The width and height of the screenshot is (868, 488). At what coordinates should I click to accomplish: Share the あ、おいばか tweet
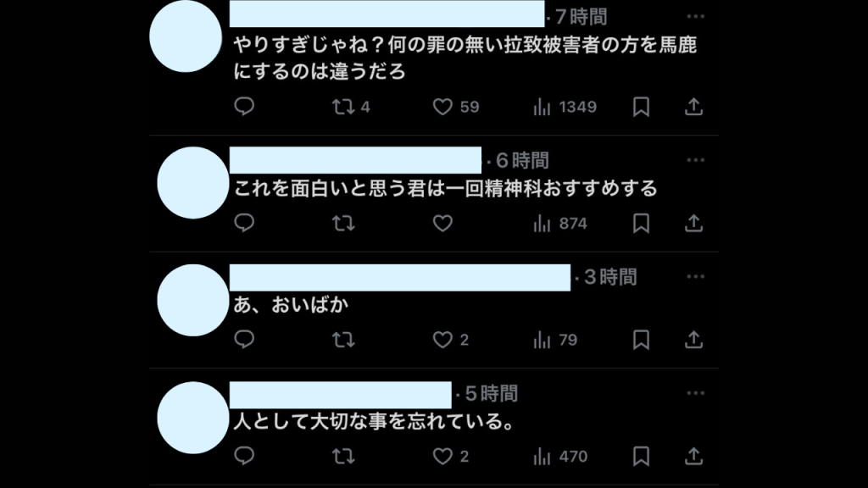pos(693,339)
